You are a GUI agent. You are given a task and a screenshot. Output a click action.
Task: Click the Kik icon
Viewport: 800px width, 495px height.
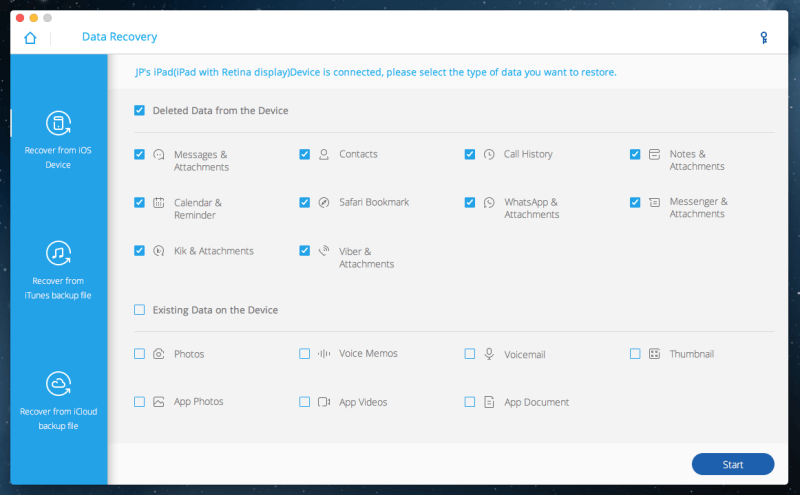(x=159, y=251)
